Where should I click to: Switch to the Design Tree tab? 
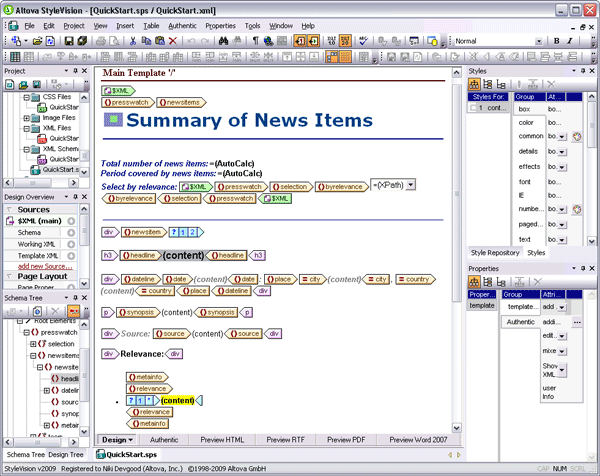click(66, 455)
